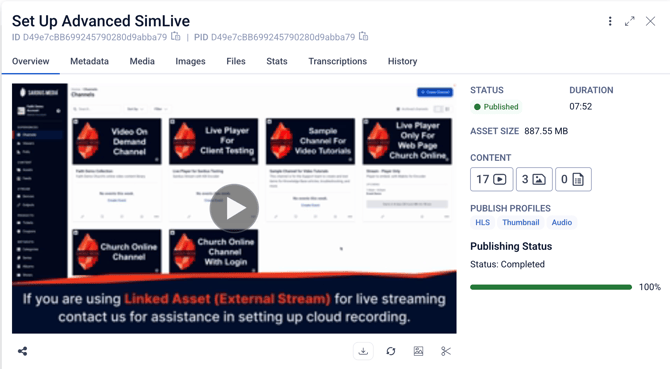Copy the asset ID to clipboard
Viewport: 670px width, 369px height.
(x=176, y=37)
